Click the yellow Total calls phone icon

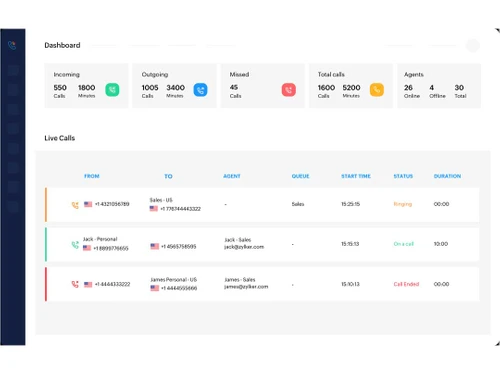pyautogui.click(x=377, y=90)
